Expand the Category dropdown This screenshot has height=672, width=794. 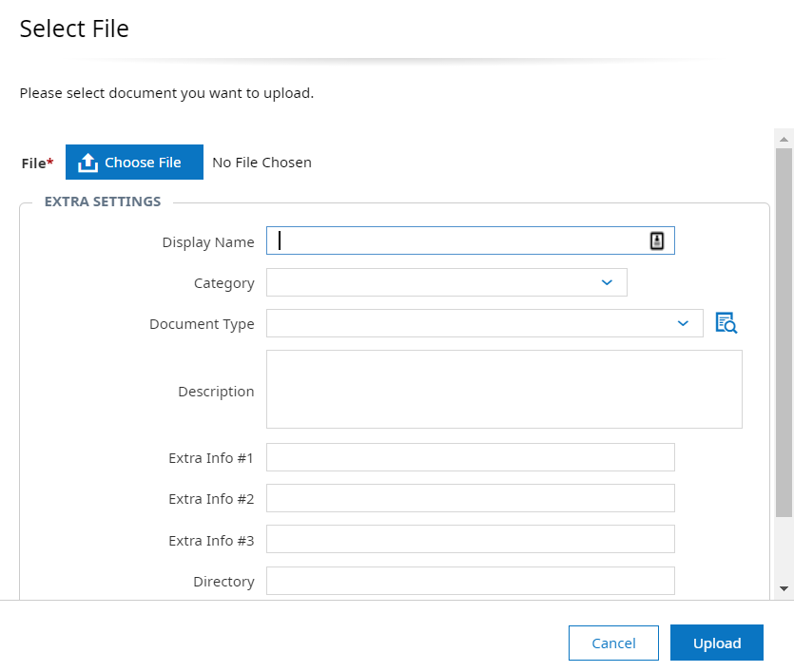coord(607,282)
